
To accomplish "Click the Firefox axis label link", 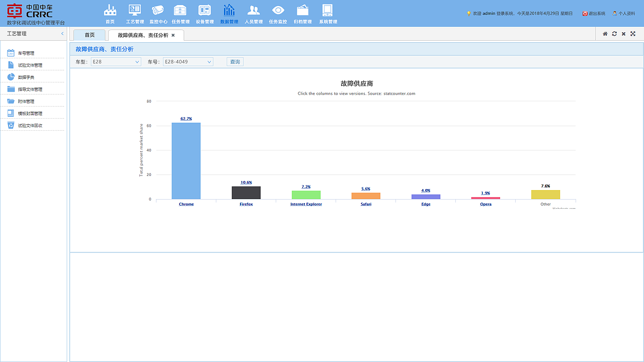I will (x=246, y=204).
